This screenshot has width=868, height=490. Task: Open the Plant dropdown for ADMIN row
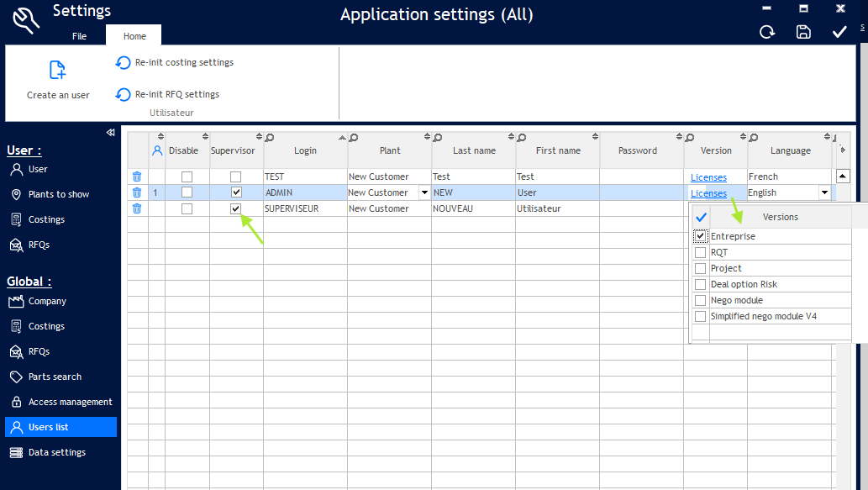tap(424, 192)
